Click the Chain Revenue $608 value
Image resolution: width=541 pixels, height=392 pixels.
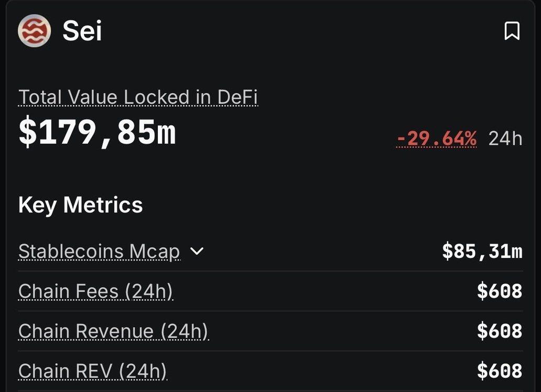[x=499, y=331]
